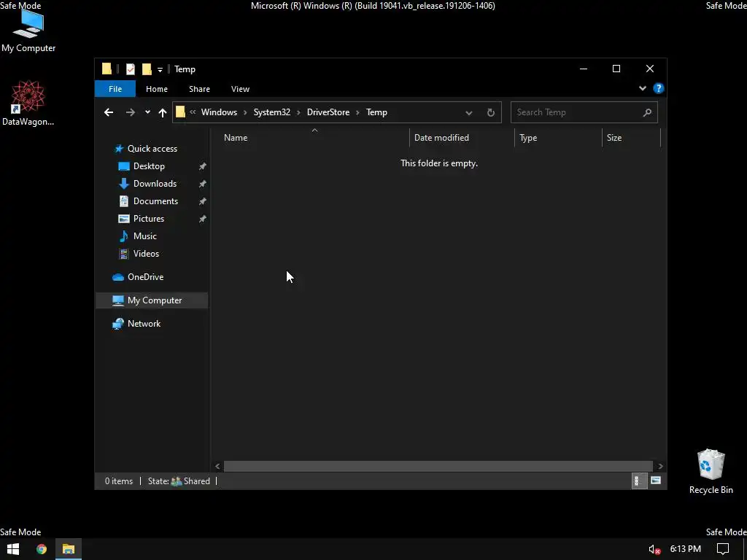747x560 pixels.
Task: Switch to Large icons view layout
Action: point(656,481)
